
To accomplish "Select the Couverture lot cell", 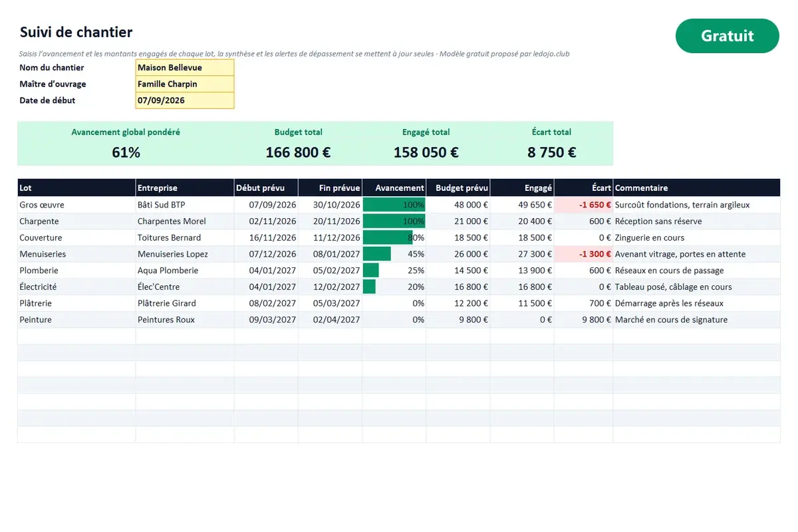I will coord(76,237).
